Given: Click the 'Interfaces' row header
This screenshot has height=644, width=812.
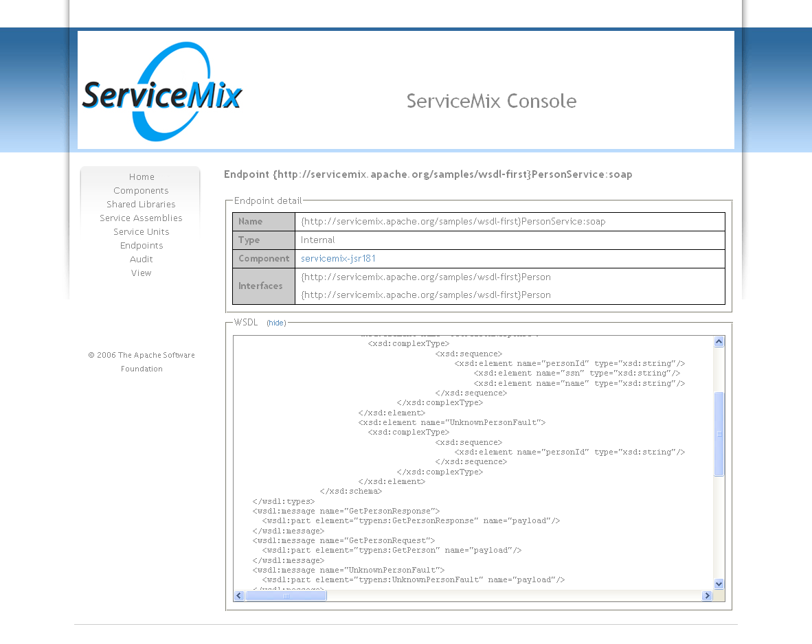Looking at the screenshot, I should (264, 286).
